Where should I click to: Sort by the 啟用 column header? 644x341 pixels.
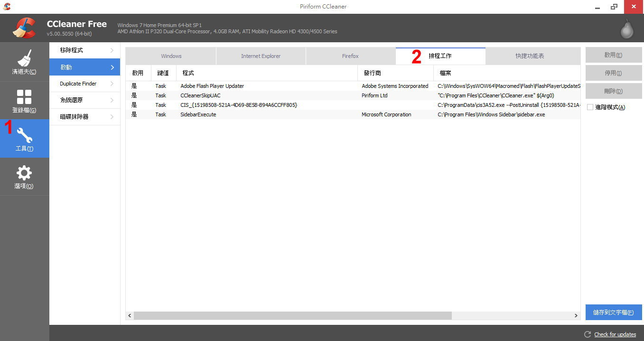coord(138,73)
